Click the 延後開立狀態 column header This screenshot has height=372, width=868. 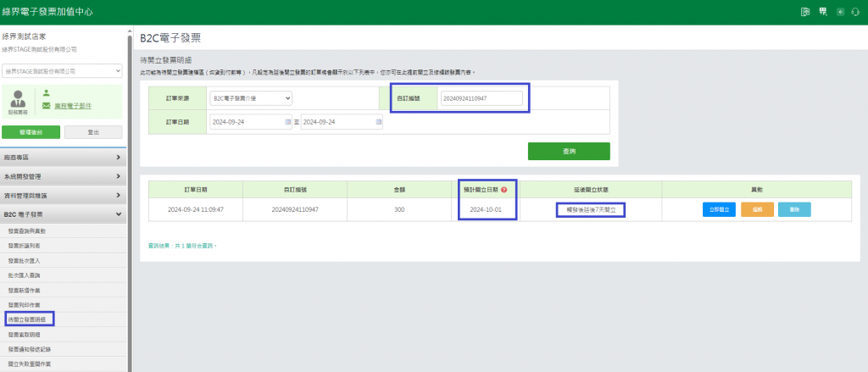click(x=591, y=190)
